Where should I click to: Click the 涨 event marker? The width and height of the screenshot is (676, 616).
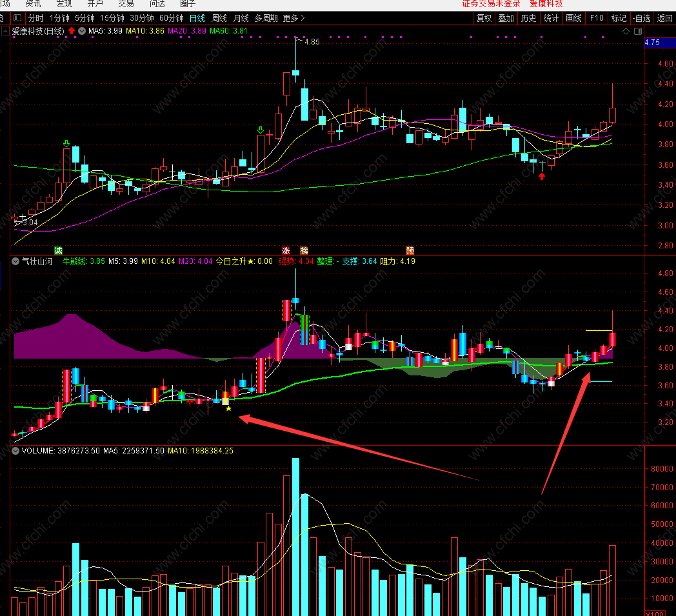[x=286, y=250]
